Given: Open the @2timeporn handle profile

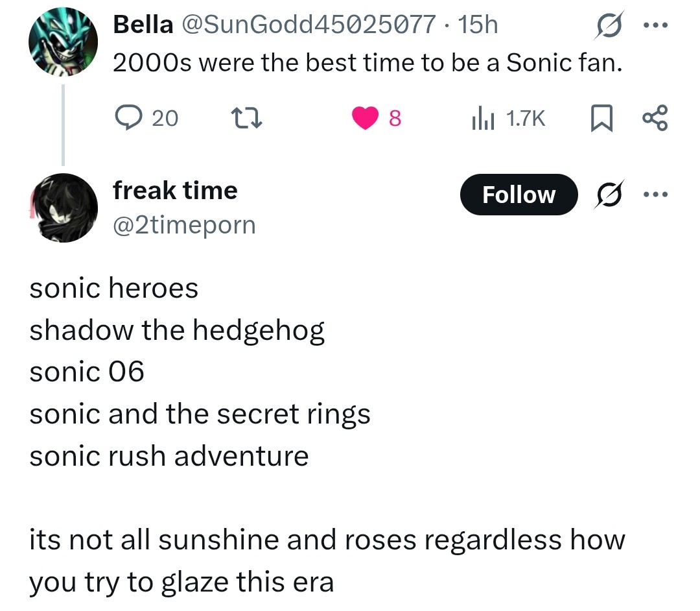Looking at the screenshot, I should click(184, 225).
